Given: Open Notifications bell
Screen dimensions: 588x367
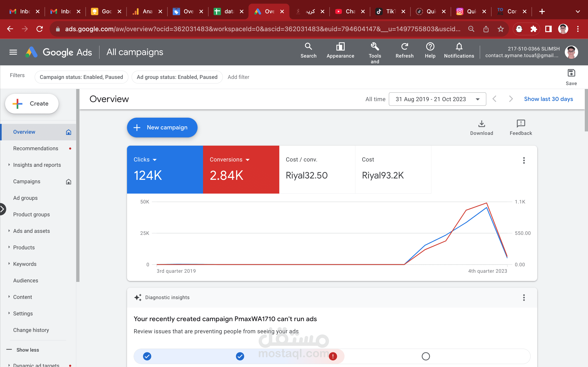Looking at the screenshot, I should click(459, 47).
